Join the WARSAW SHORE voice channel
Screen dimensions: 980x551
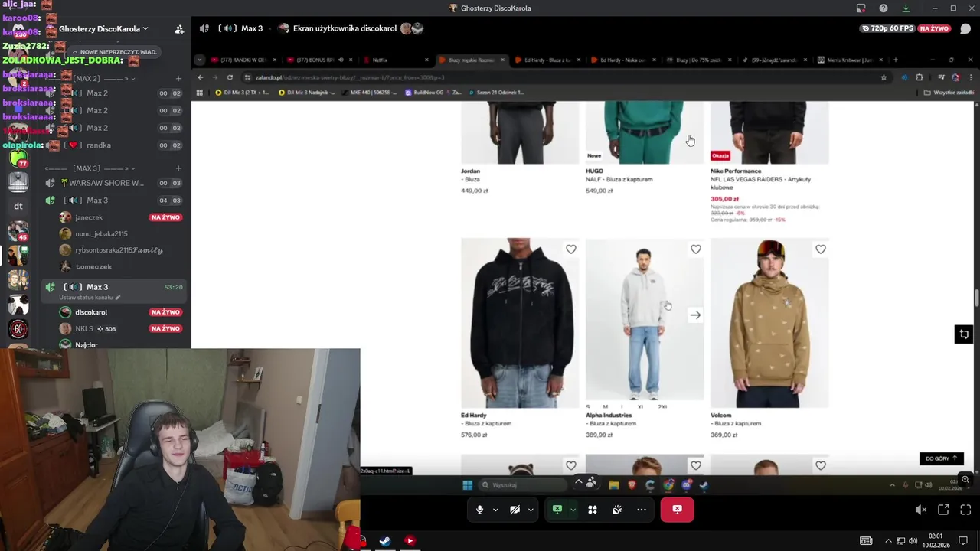(115, 184)
